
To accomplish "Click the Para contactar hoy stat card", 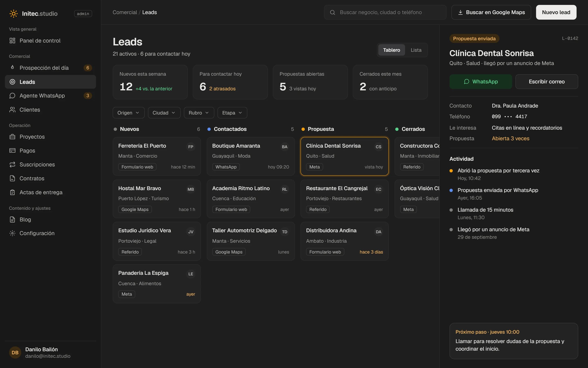I will point(230,82).
